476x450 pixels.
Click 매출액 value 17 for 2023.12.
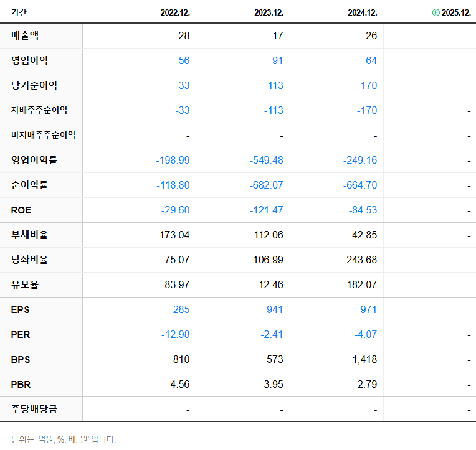point(278,35)
